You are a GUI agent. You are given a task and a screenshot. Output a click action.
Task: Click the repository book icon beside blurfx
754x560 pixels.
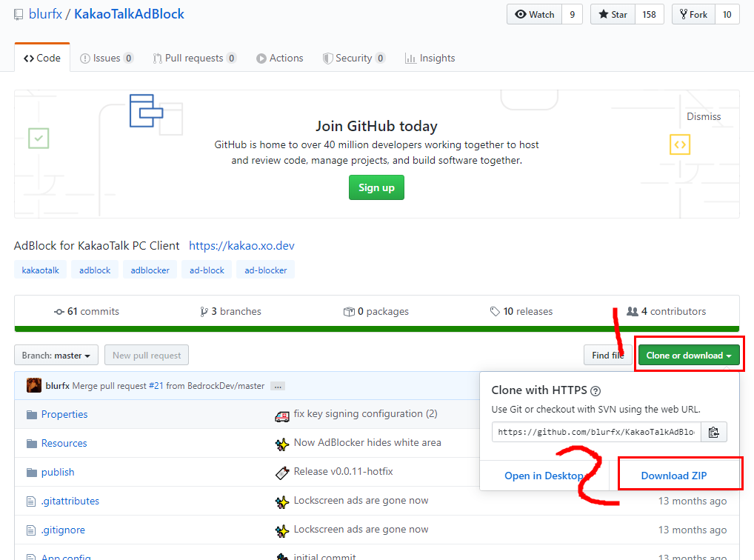[19, 14]
